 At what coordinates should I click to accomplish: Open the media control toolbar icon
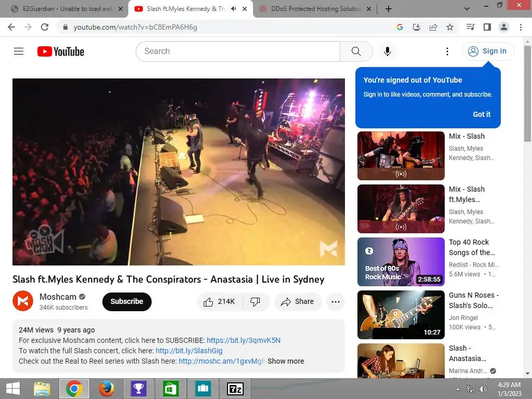pos(470,27)
